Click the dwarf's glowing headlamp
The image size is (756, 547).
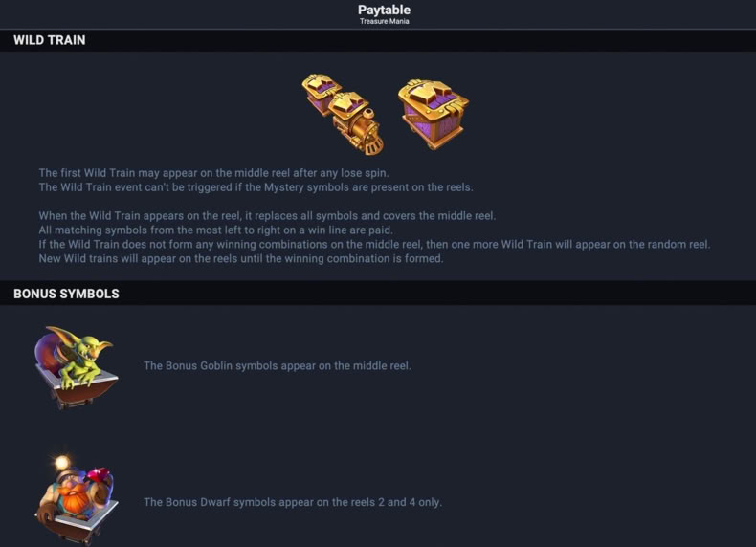pyautogui.click(x=62, y=463)
